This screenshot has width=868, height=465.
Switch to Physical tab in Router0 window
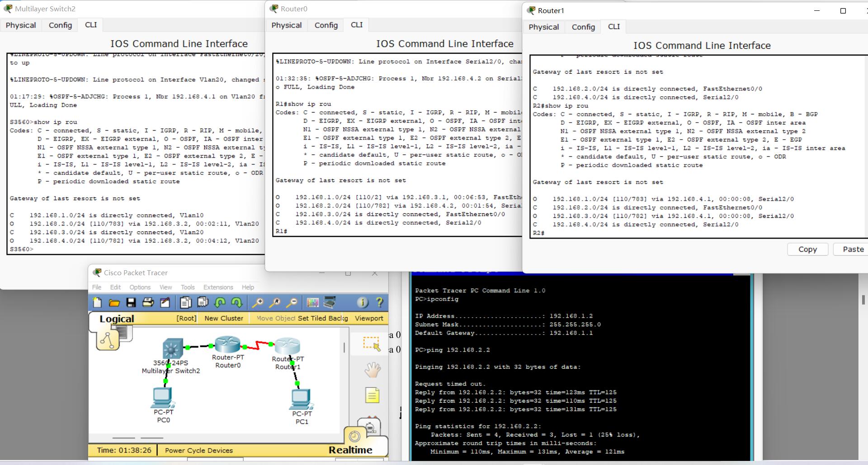pyautogui.click(x=287, y=25)
